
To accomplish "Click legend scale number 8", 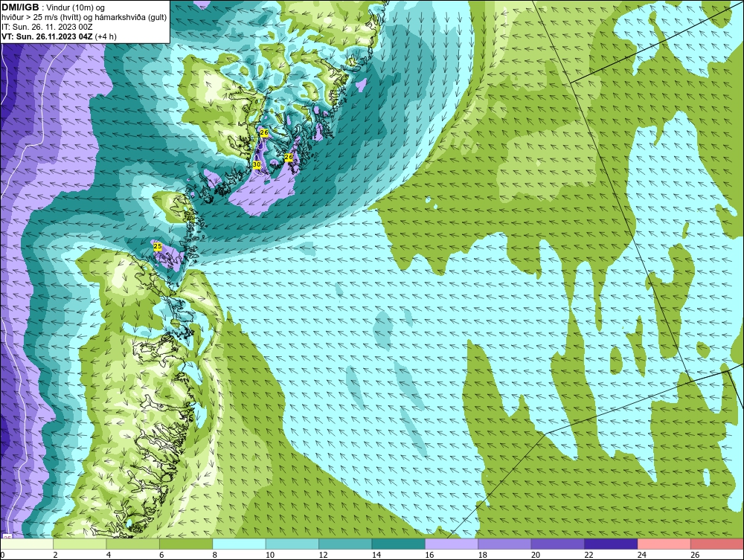I will 215,555.
